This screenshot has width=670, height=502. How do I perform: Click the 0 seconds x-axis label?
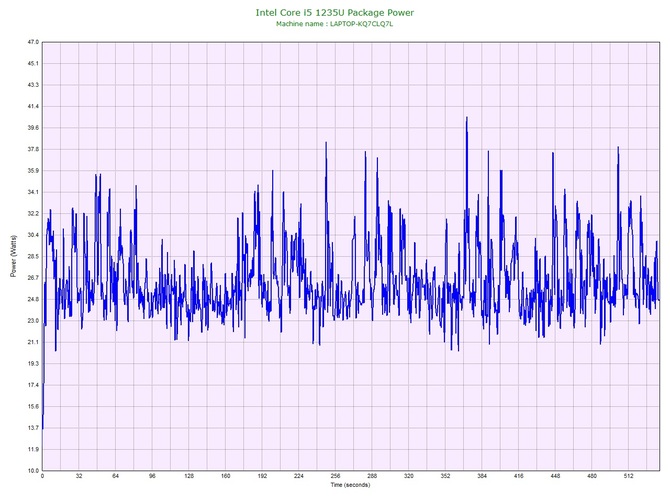42,476
